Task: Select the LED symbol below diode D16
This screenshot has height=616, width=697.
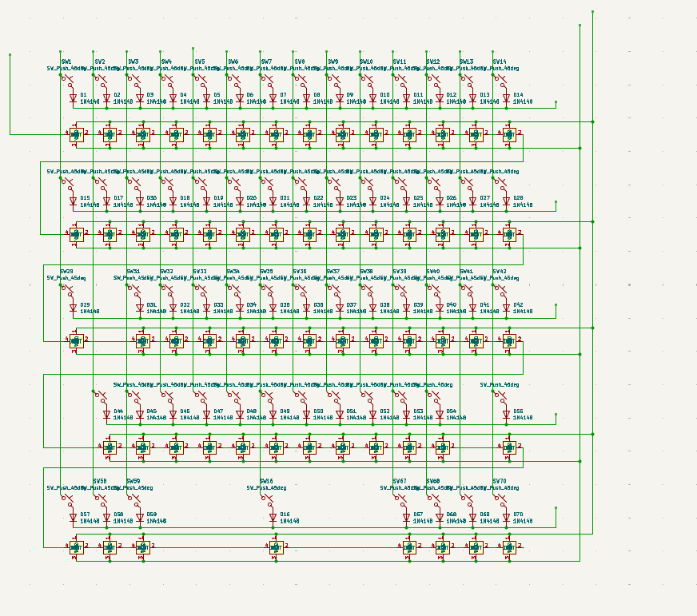Action: tap(276, 547)
